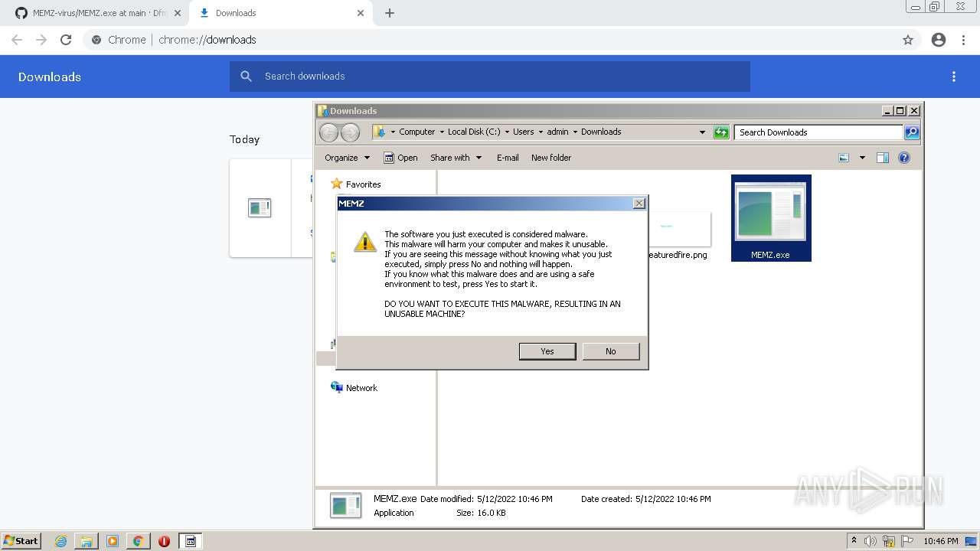Click Local Disk (C:) in the breadcrumb
The width and height of the screenshot is (980, 551).
pyautogui.click(x=474, y=132)
